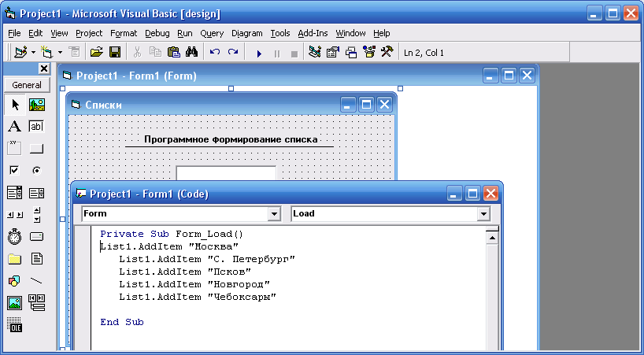Screen dimensions: 644x355
Task: Click the code window scroll up arrow
Action: click(x=492, y=238)
